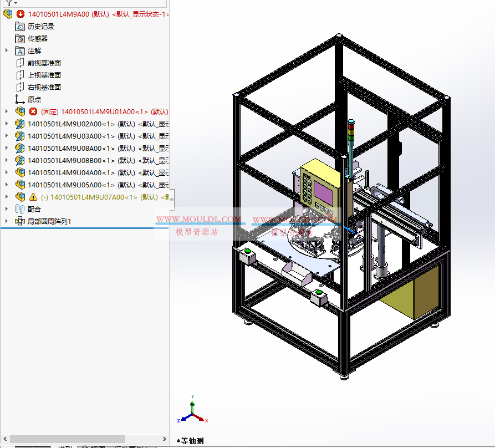Expand the 14010501L4M9U02A00 subassembly node

pos(7,124)
